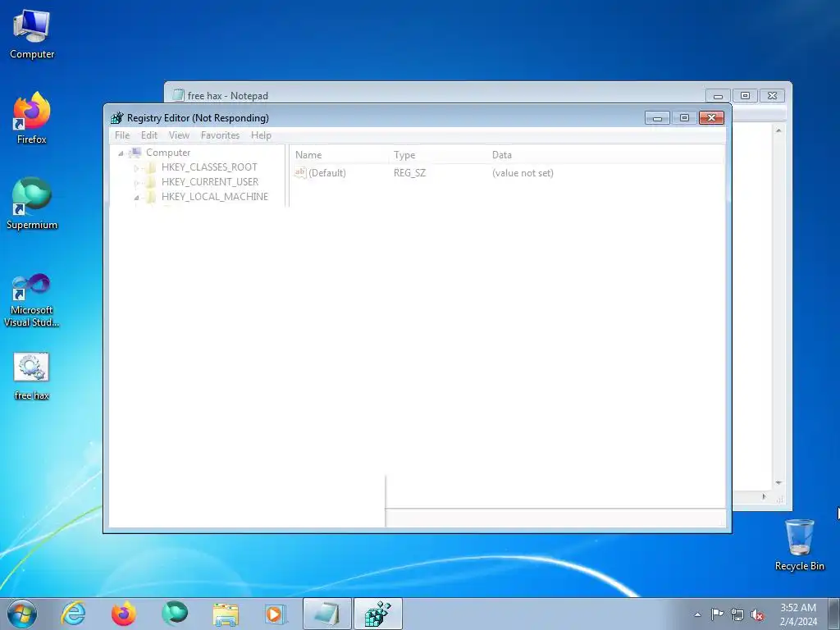840x630 pixels.
Task: Launch Firefox from the taskbar
Action: tap(124, 614)
